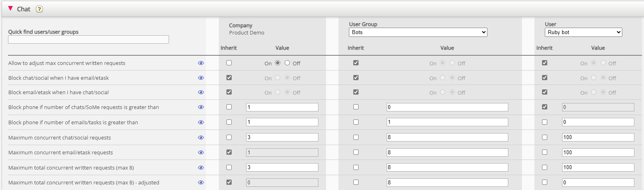The height and width of the screenshot is (190, 644).
Task: Open the User Group dropdown showing Bots
Action: pyautogui.click(x=418, y=32)
